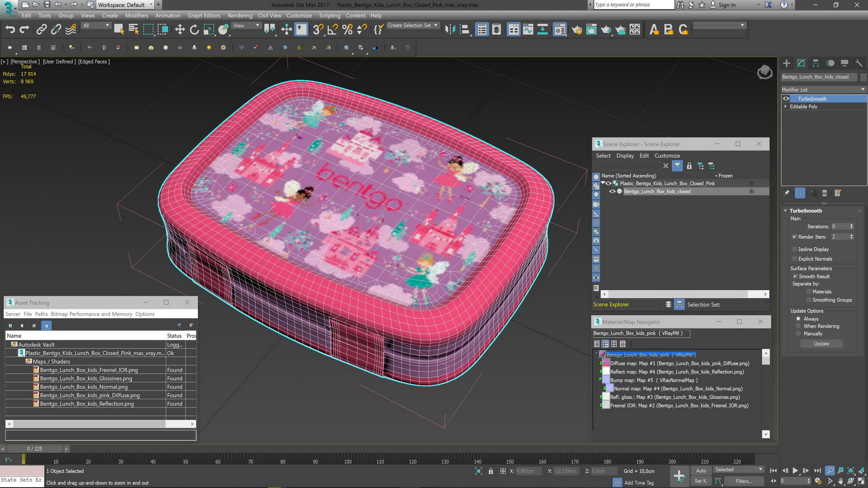This screenshot has width=868, height=488.
Task: Enable Separate by Materials checkbox
Action: 809,292
